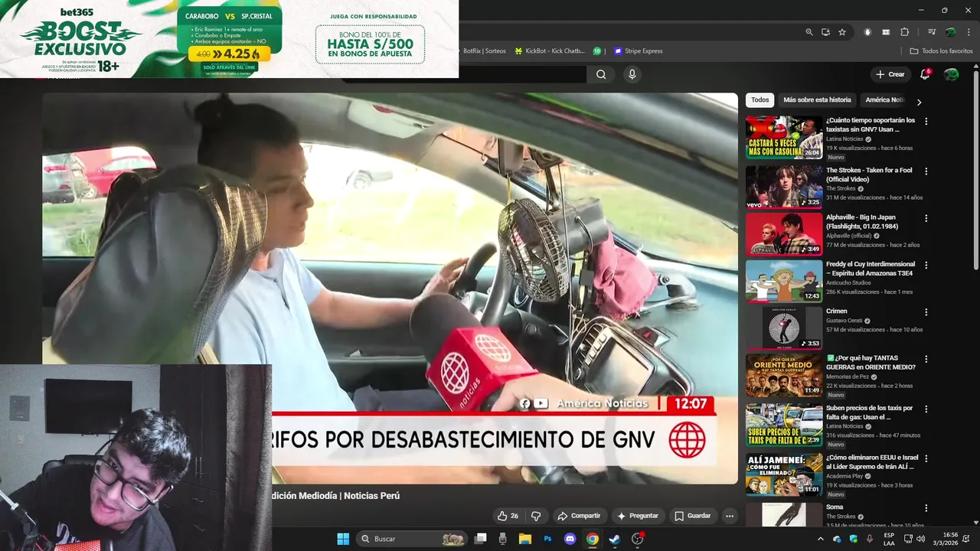This screenshot has height=551, width=980.
Task: Open File Explorer from the taskbar
Action: tap(525, 539)
